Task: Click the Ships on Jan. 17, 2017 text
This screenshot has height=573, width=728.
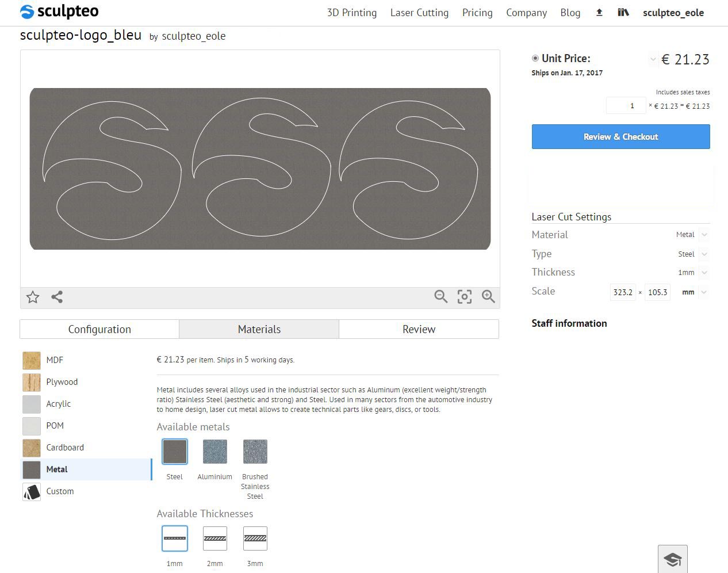Action: (x=567, y=73)
